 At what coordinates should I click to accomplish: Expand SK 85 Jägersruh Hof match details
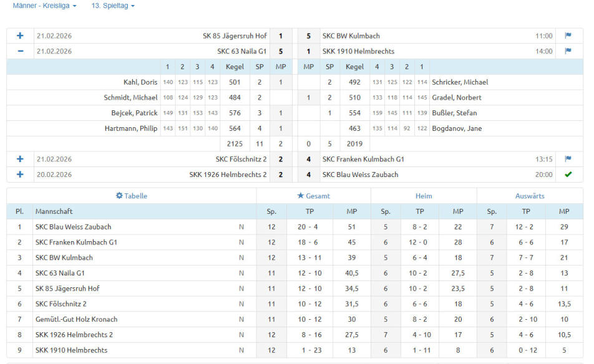[x=20, y=36]
